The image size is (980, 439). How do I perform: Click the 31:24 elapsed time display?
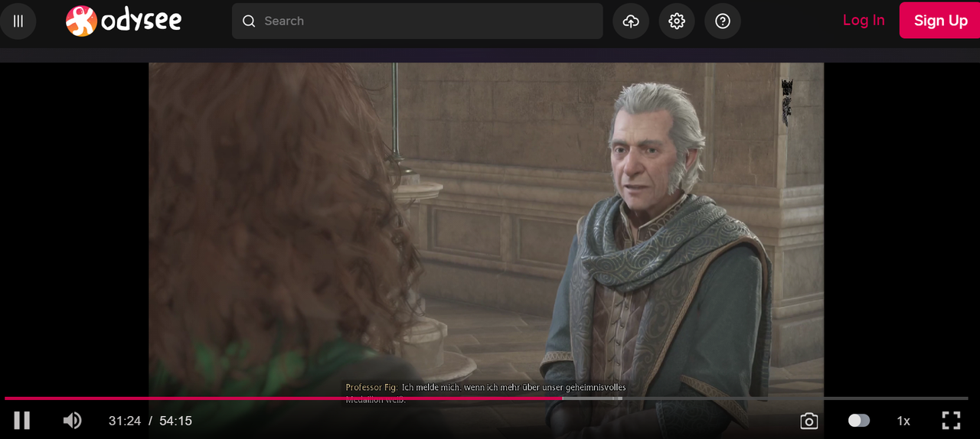[125, 421]
